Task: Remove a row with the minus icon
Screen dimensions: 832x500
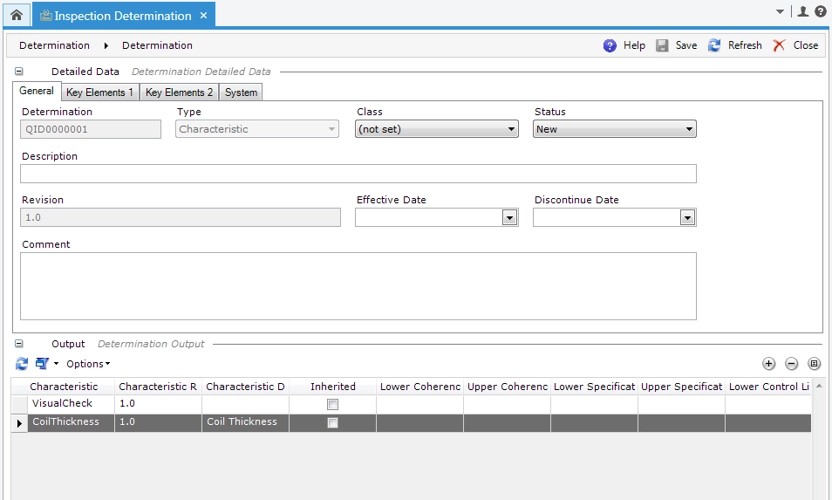Action: pyautogui.click(x=791, y=364)
